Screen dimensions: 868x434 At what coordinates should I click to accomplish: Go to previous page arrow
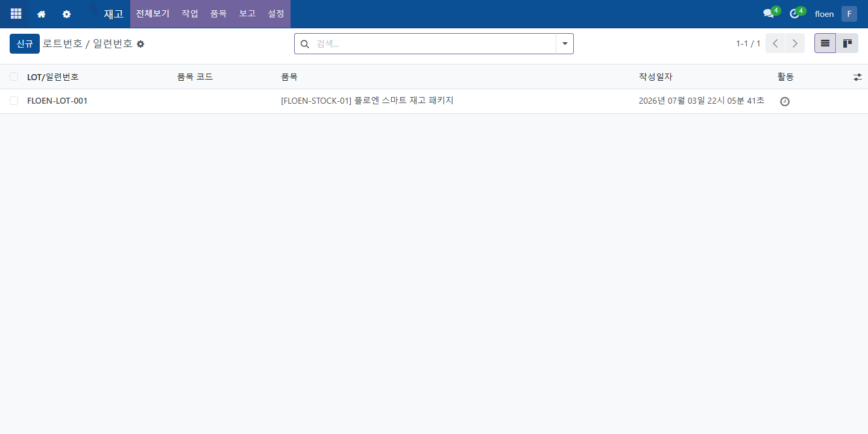coord(775,43)
